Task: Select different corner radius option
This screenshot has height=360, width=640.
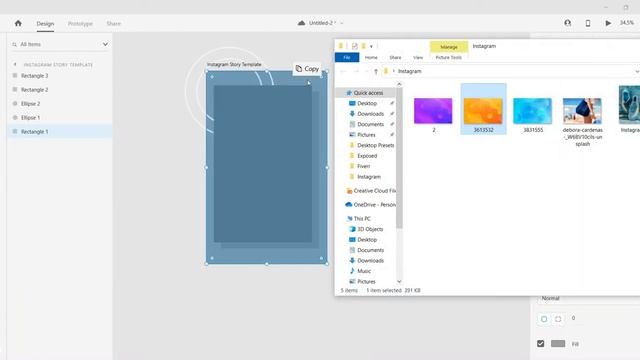Action: click(x=558, y=319)
